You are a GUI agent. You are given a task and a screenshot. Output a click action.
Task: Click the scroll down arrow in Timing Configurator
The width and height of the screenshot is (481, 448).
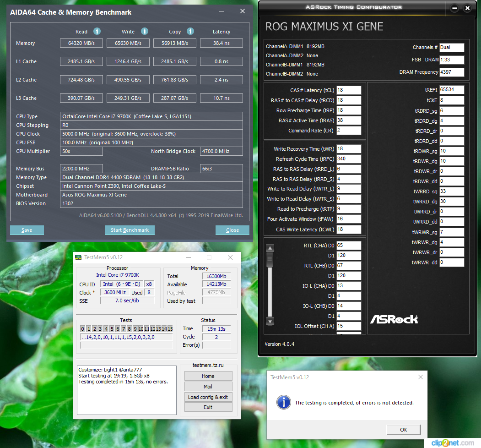click(x=270, y=322)
